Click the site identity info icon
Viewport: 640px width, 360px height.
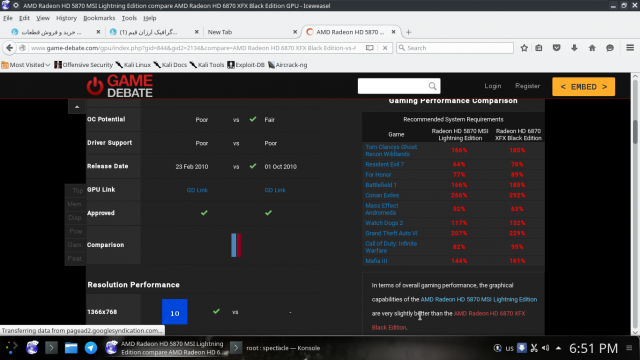23,48
